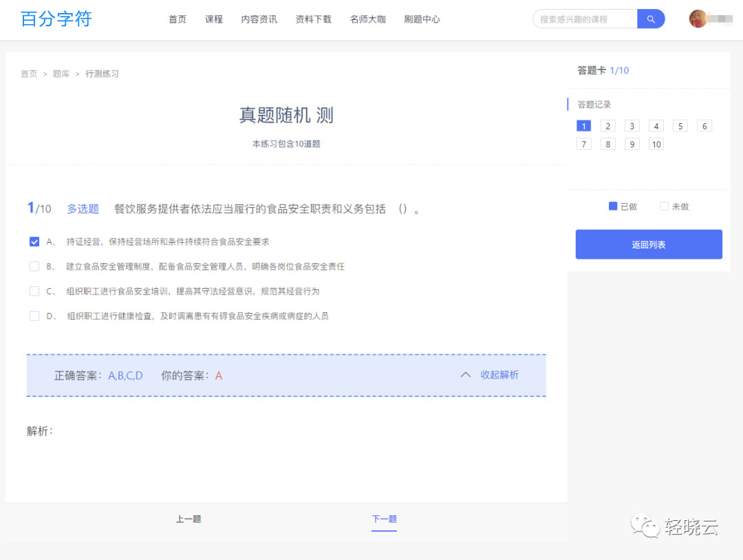Open the 名师大咖 navigation item
Screen dimensions: 743x560
coord(367,19)
